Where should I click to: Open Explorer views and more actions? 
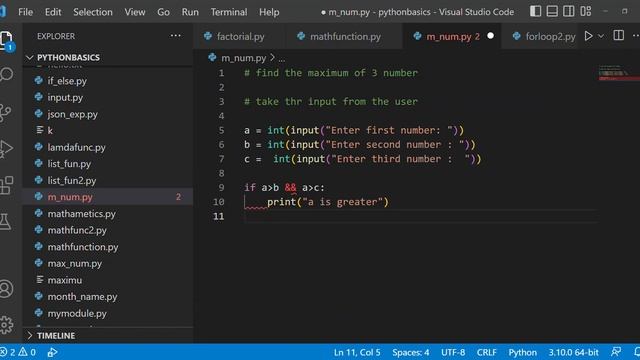click(x=176, y=36)
